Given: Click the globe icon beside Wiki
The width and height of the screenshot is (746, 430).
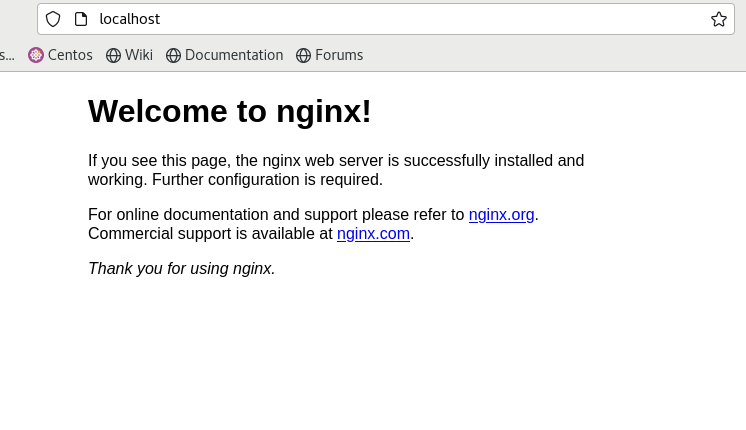Looking at the screenshot, I should pyautogui.click(x=113, y=55).
